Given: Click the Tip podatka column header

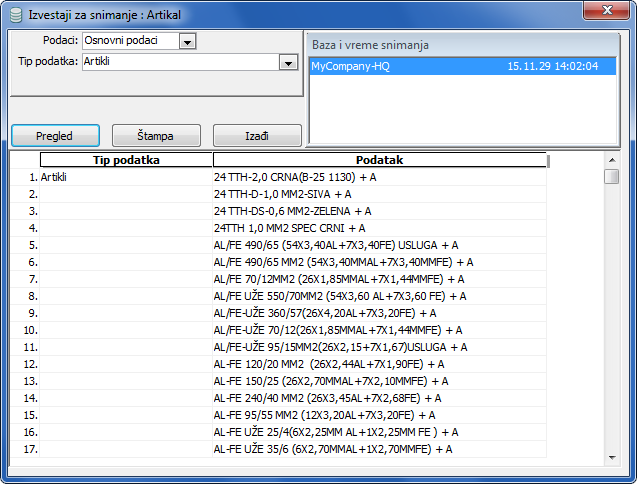Looking at the screenshot, I should pyautogui.click(x=126, y=160).
